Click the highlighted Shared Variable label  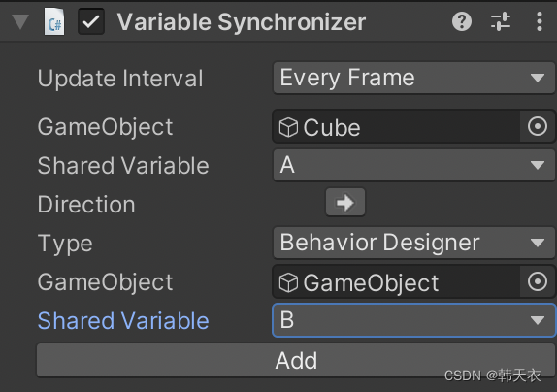click(123, 320)
